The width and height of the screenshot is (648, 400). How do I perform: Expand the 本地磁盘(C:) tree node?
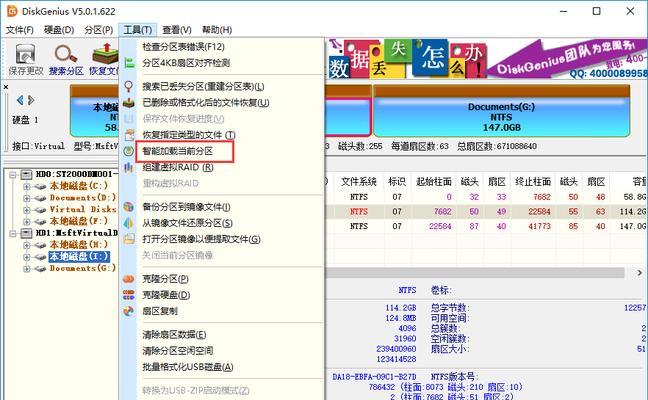[26, 186]
